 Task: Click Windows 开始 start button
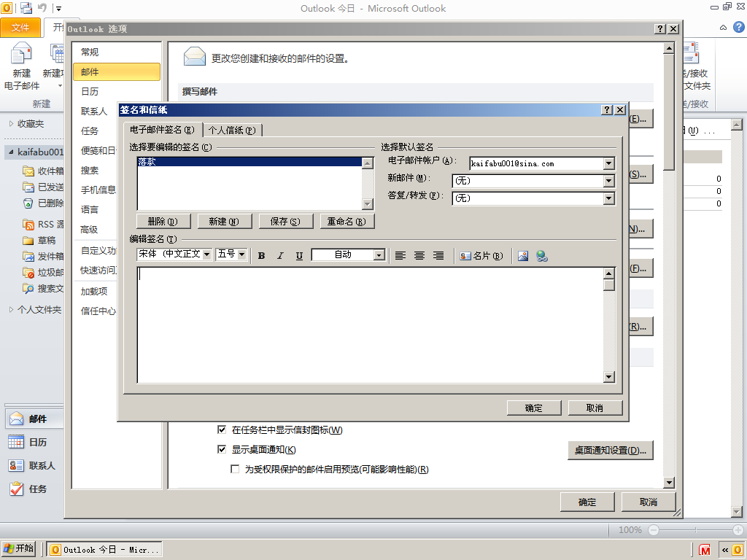click(18, 548)
